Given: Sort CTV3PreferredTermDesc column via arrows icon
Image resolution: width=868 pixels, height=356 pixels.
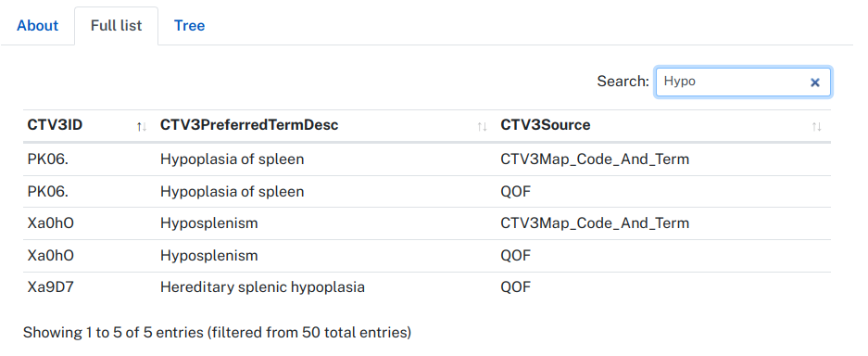Looking at the screenshot, I should tap(482, 126).
